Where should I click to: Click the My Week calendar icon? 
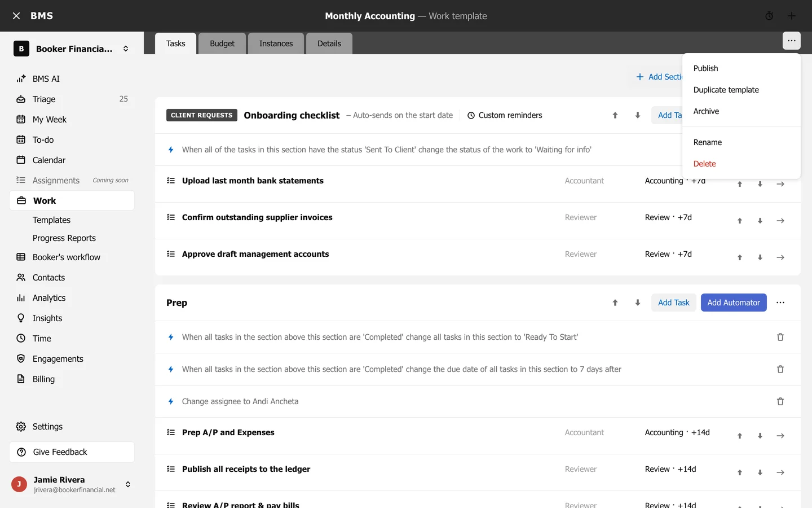pyautogui.click(x=21, y=119)
